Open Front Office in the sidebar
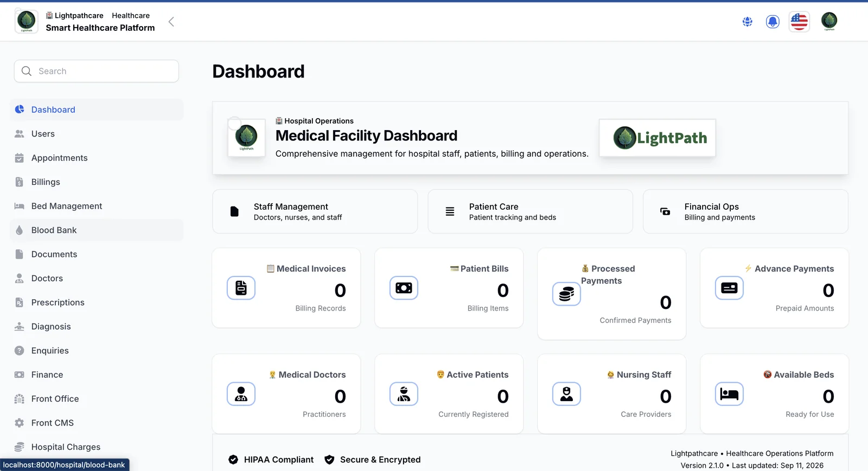 coord(97,399)
